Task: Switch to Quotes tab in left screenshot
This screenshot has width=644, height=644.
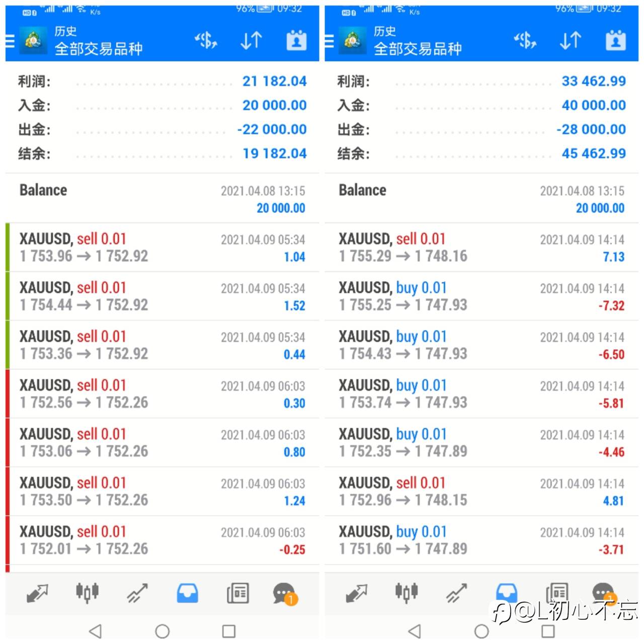Action: click(37, 594)
